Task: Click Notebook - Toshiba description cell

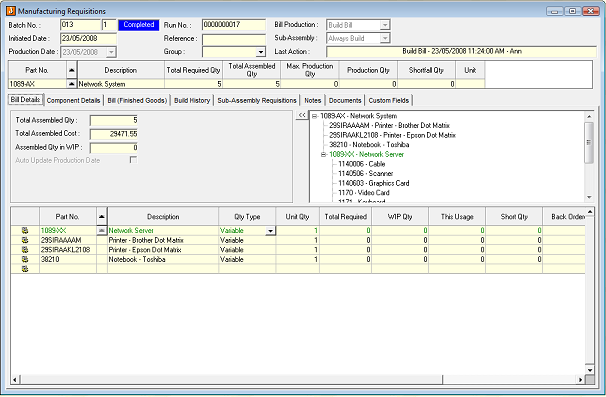Action: (x=163, y=259)
